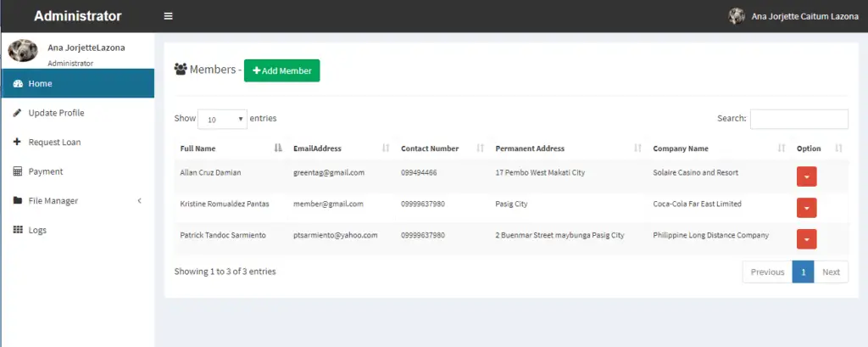Viewport: 868px width, 347px height.
Task: Toggle the sidebar with the hamburger icon
Action: (169, 16)
